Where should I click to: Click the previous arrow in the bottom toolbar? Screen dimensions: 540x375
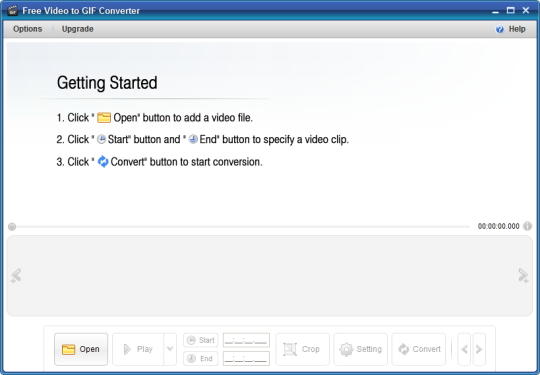(x=464, y=349)
